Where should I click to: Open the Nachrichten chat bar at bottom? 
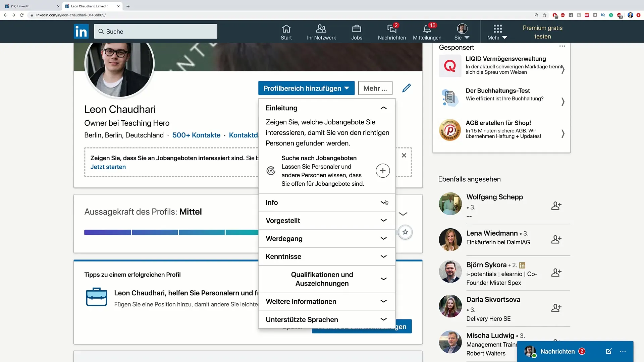point(575,351)
